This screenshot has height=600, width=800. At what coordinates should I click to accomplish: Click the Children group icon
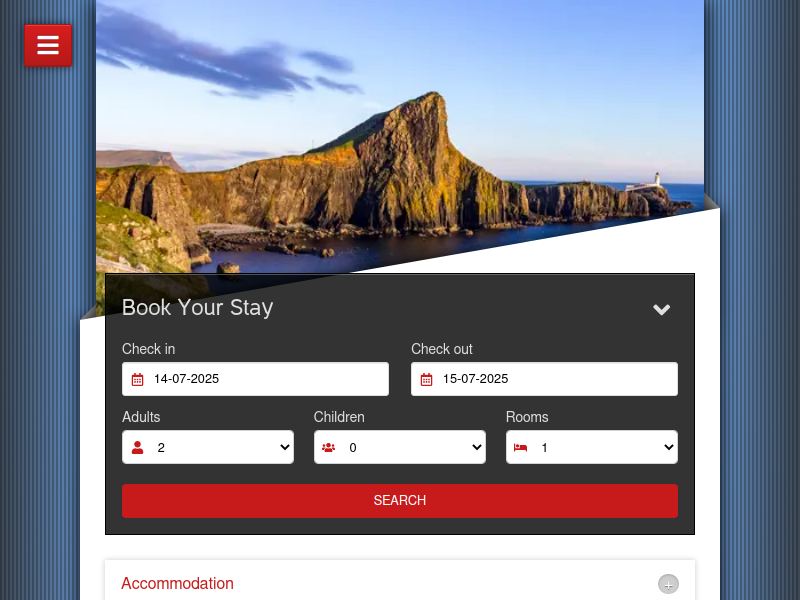(329, 447)
